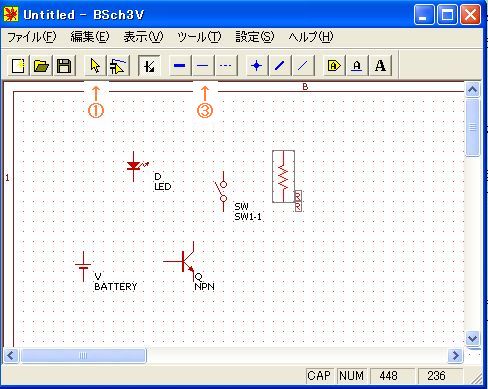Click the SW1-1 label text
This screenshot has height=389, width=488.
[248, 217]
